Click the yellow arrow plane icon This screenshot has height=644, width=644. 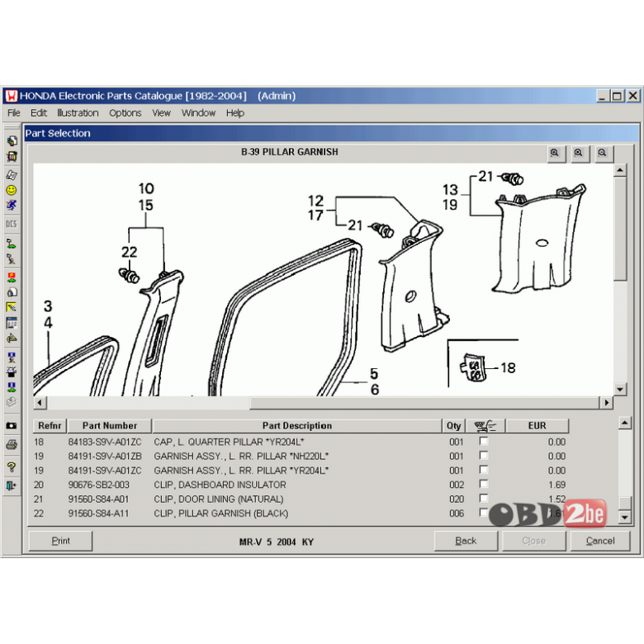point(12,339)
